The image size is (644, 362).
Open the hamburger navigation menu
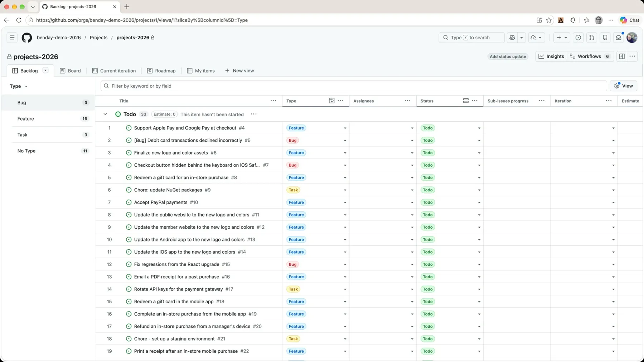coord(12,38)
